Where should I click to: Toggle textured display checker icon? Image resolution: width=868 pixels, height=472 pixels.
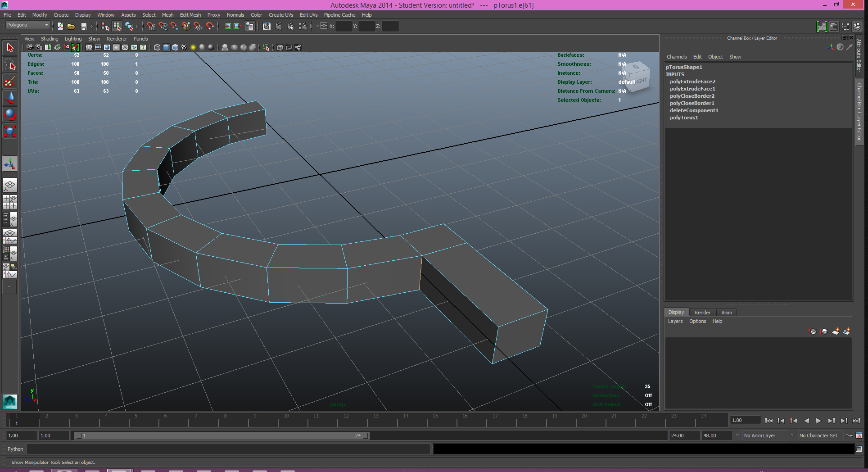pos(184,47)
